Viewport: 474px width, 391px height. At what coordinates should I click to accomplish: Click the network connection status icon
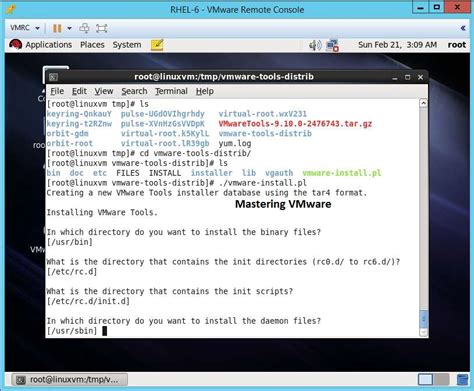coord(332,45)
